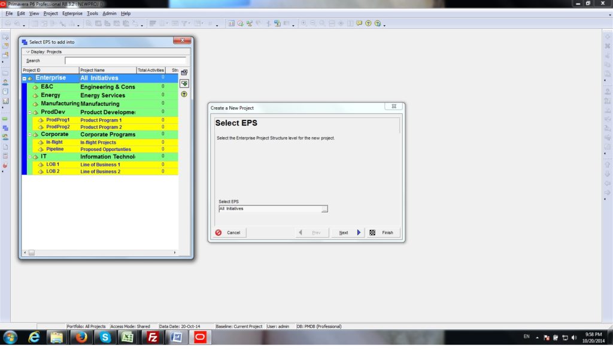Open FileZilla from the taskbar
Screen dimensions: 613x364
[153, 338]
